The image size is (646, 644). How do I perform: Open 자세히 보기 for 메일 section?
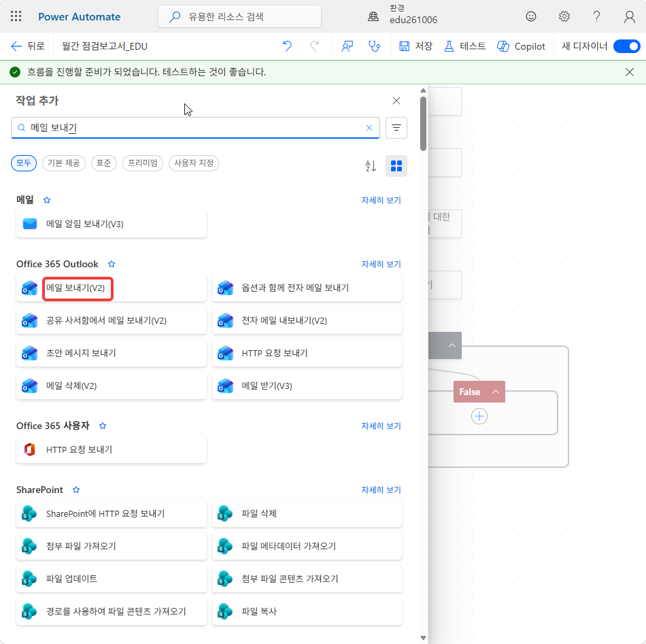[381, 200]
